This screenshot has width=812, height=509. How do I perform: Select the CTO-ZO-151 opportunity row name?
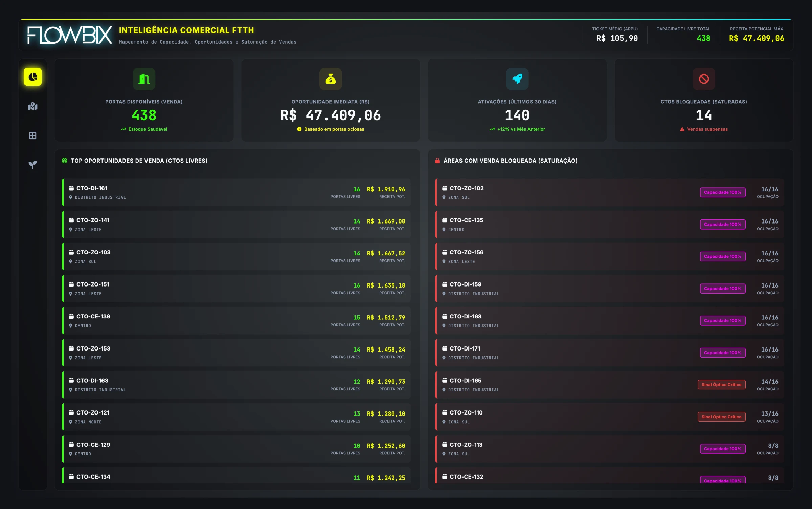[x=93, y=284]
